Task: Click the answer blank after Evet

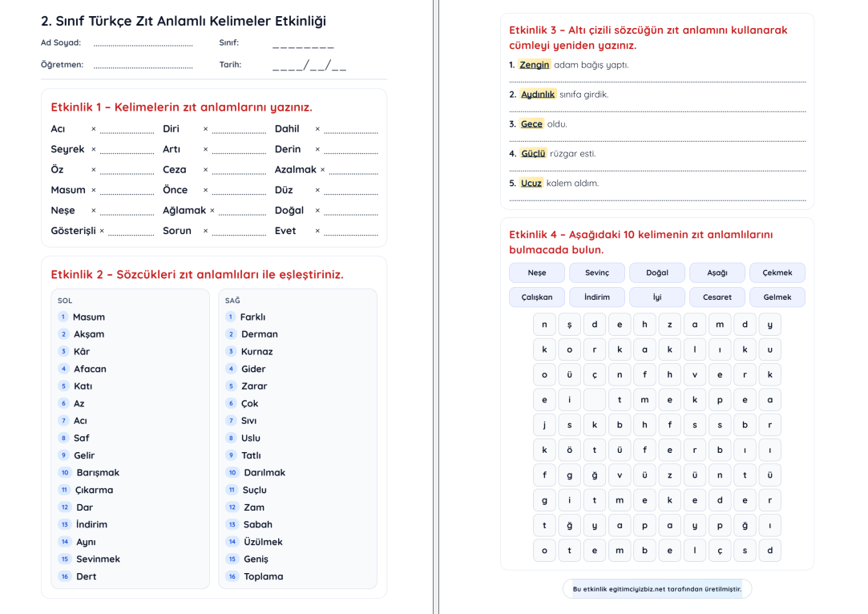Action: (x=350, y=232)
